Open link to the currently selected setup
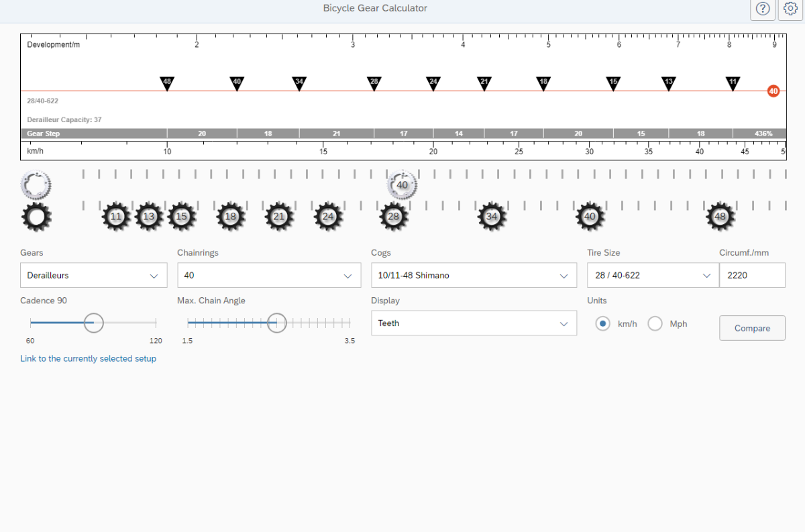The width and height of the screenshot is (805, 532). coord(88,359)
